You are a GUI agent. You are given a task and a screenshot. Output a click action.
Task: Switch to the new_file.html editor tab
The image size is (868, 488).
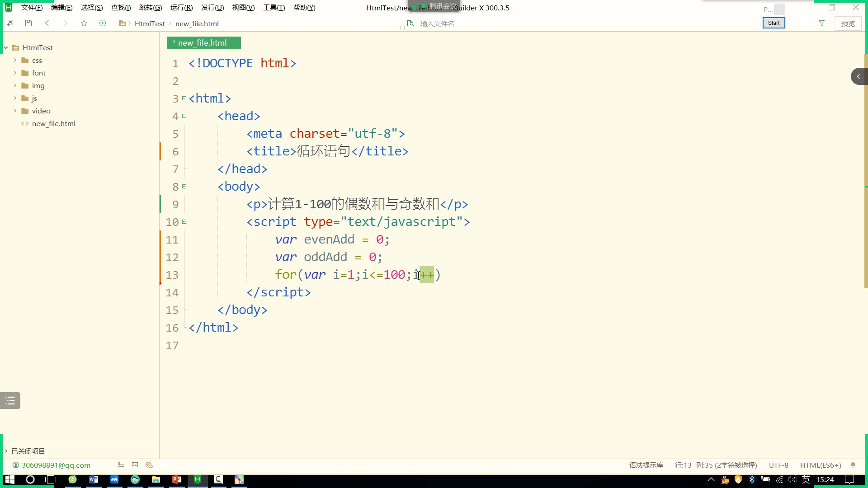point(203,43)
